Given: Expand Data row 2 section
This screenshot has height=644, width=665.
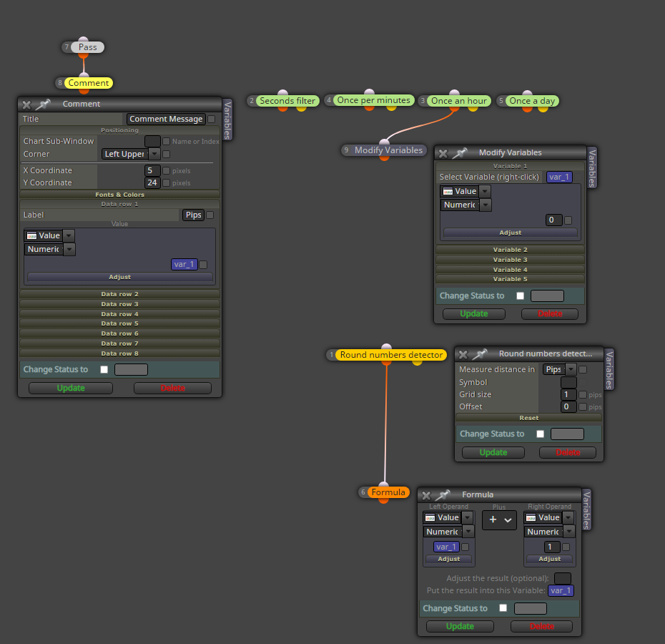Looking at the screenshot, I should click(119, 294).
